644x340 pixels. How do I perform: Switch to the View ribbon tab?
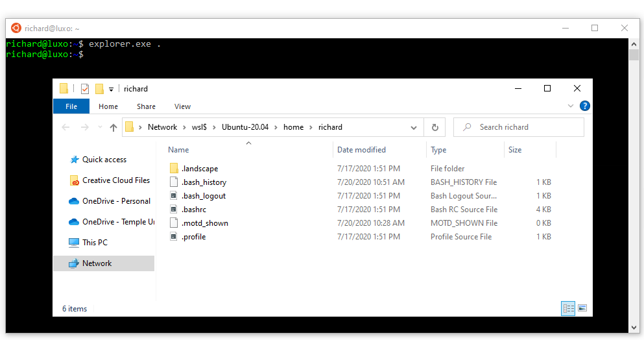pyautogui.click(x=182, y=106)
